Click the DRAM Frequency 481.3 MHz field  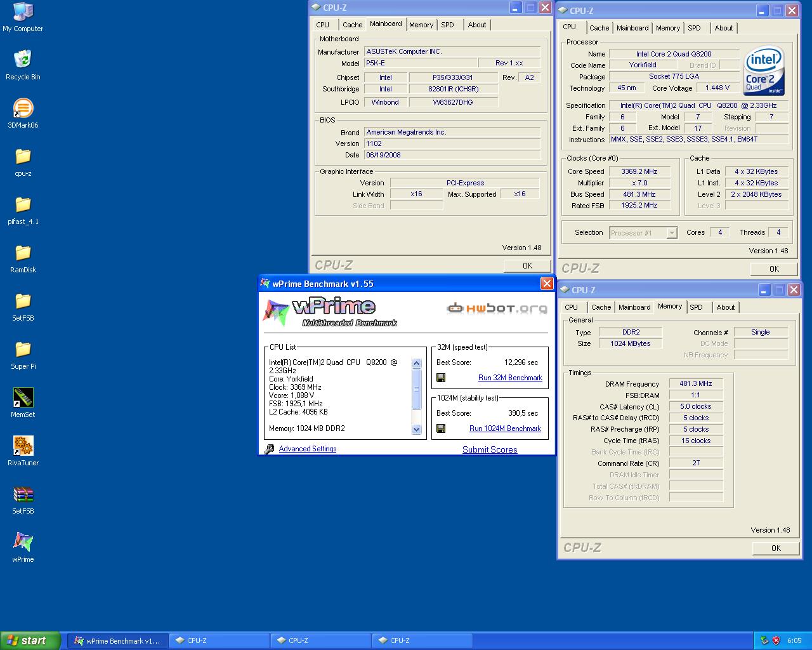point(696,384)
